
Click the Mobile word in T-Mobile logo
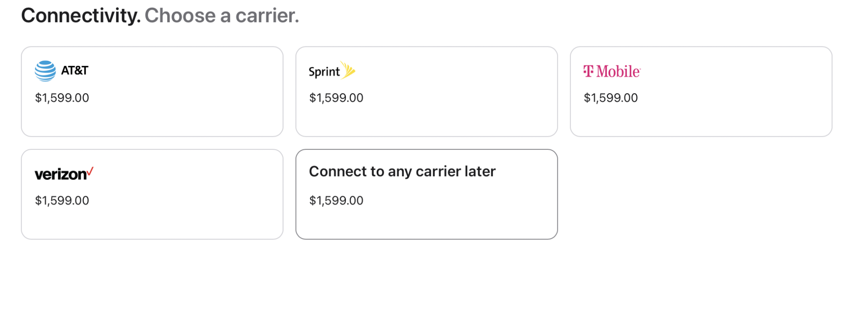pos(618,71)
